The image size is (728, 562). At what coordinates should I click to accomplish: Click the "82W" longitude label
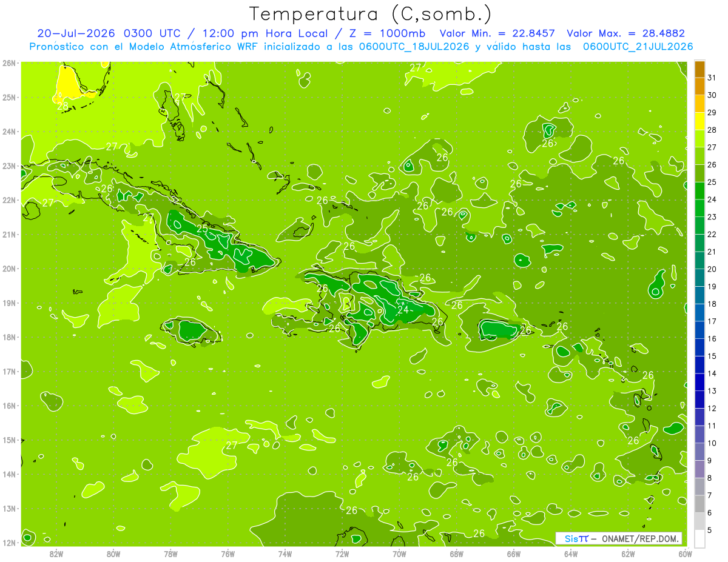coord(56,554)
